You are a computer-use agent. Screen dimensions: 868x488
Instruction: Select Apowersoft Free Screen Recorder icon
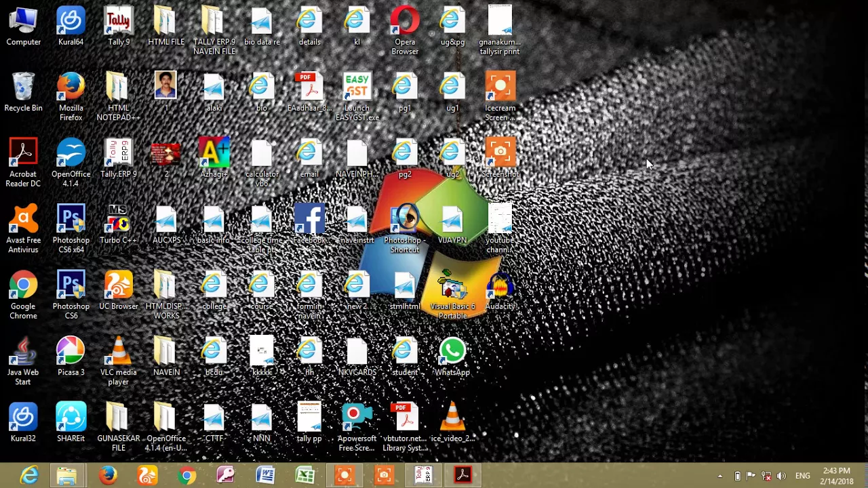[x=357, y=428]
